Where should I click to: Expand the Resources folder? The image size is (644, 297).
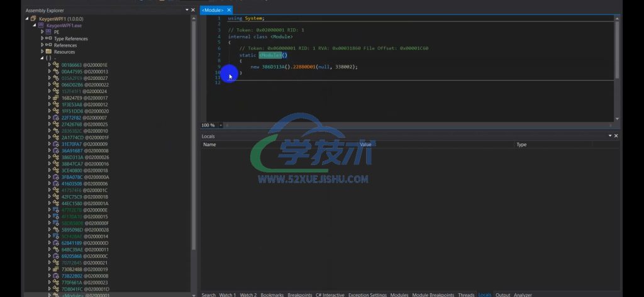tap(42, 52)
